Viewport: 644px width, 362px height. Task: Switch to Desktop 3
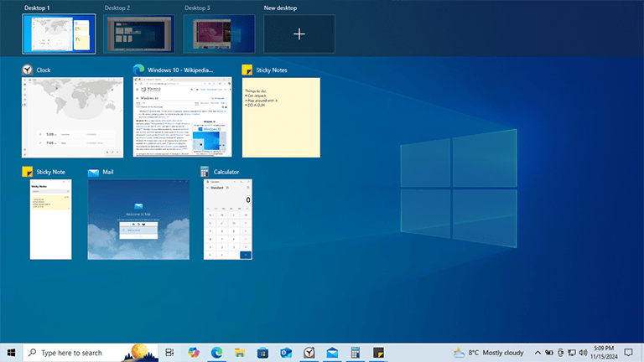(218, 34)
